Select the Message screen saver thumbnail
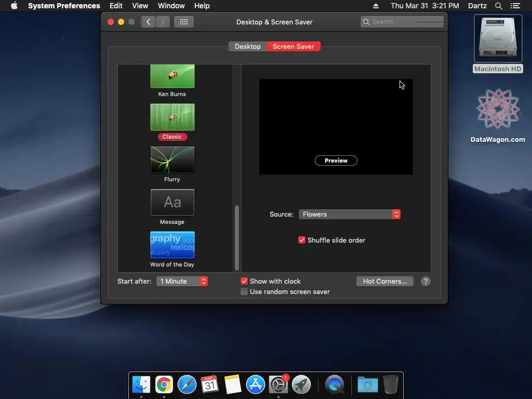This screenshot has width=532, height=399. click(x=172, y=202)
